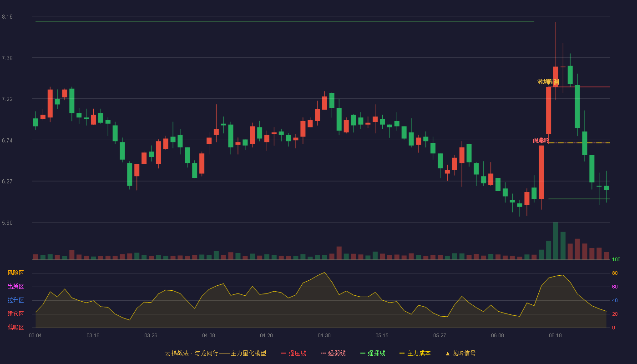Click the 60 indicator scale value
Image resolution: width=637 pixels, height=364 pixels.
[x=615, y=287]
